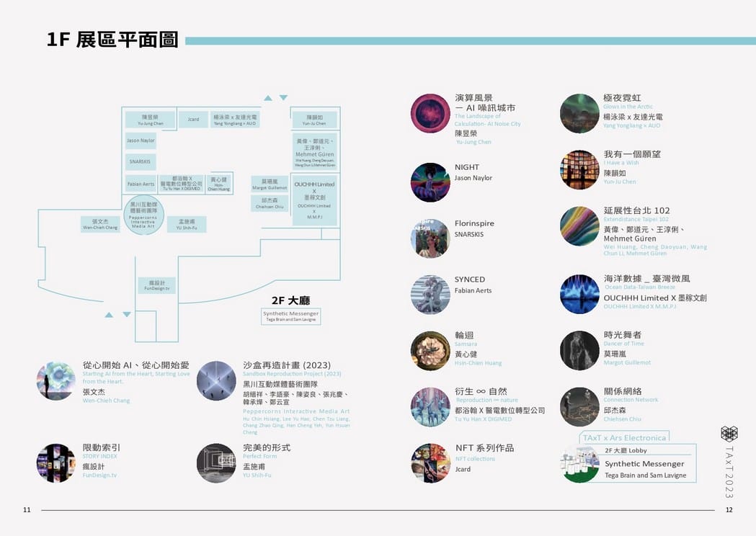Click the 完美的形式 Perfect Form thumbnail
The width and height of the screenshot is (756, 536).
tap(216, 463)
